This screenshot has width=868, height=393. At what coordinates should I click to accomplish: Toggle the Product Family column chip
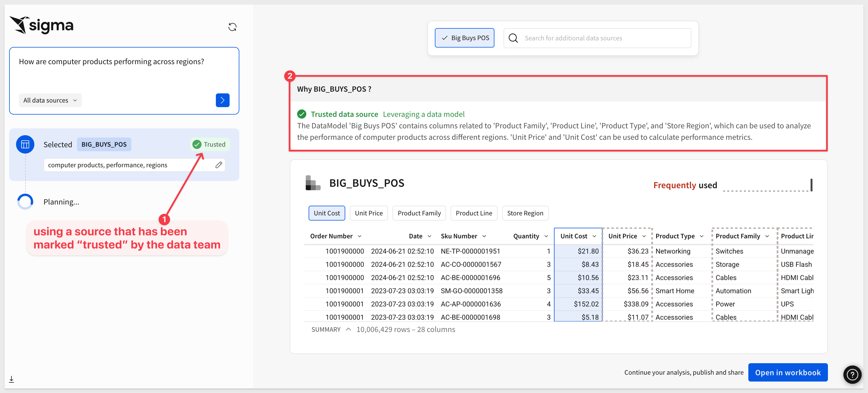click(x=419, y=213)
